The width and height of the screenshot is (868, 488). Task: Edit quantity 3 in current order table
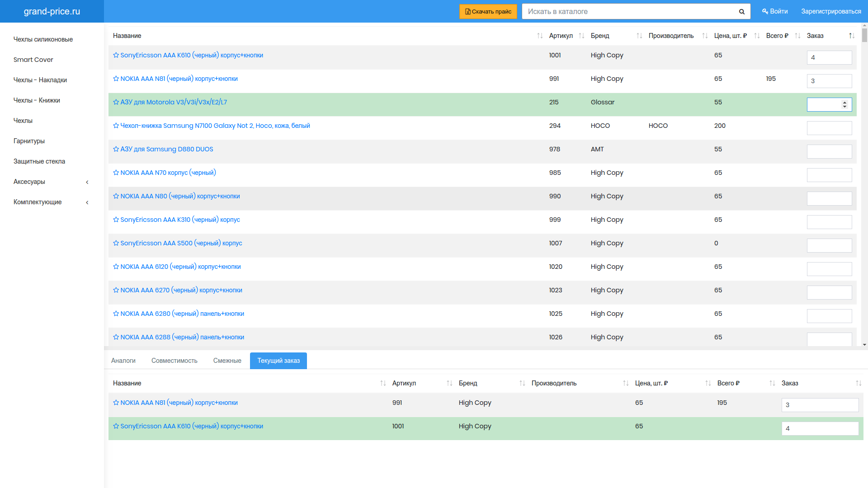820,405
